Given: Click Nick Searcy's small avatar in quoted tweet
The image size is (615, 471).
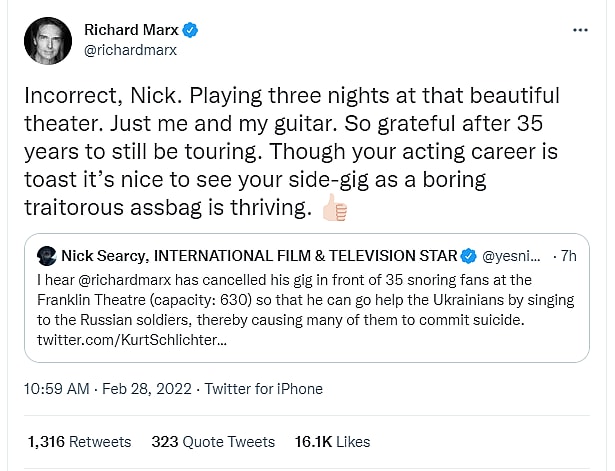Looking at the screenshot, I should coord(44,255).
